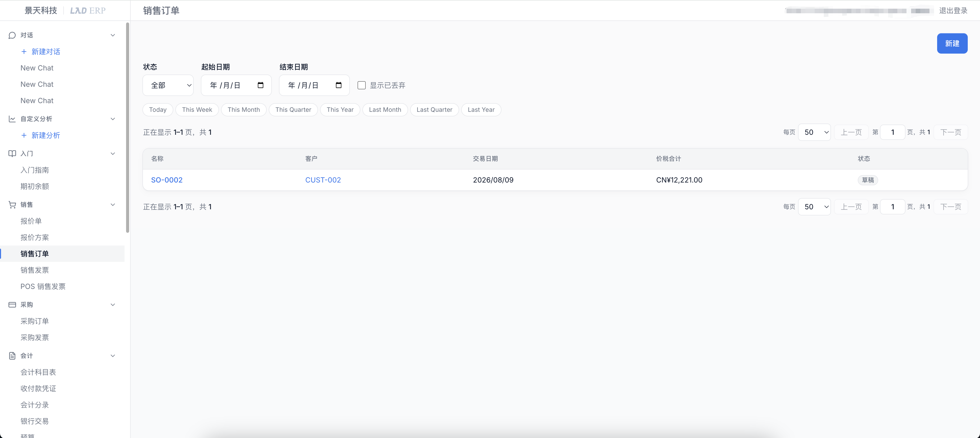
Task: Open 期初余额 in the sidebar
Action: pos(35,186)
